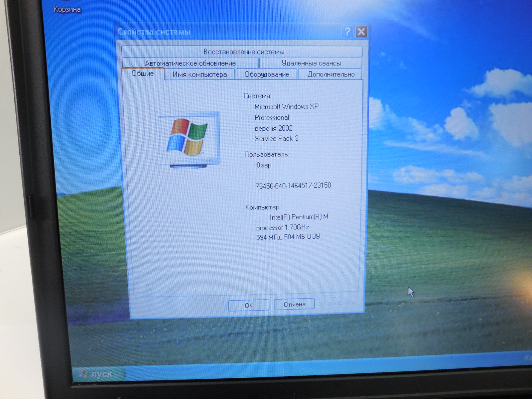Go to the Общие tab
This screenshot has width=532, height=399.
point(143,74)
